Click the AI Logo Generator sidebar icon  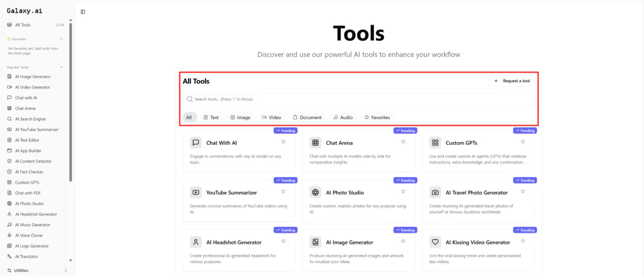pyautogui.click(x=10, y=246)
